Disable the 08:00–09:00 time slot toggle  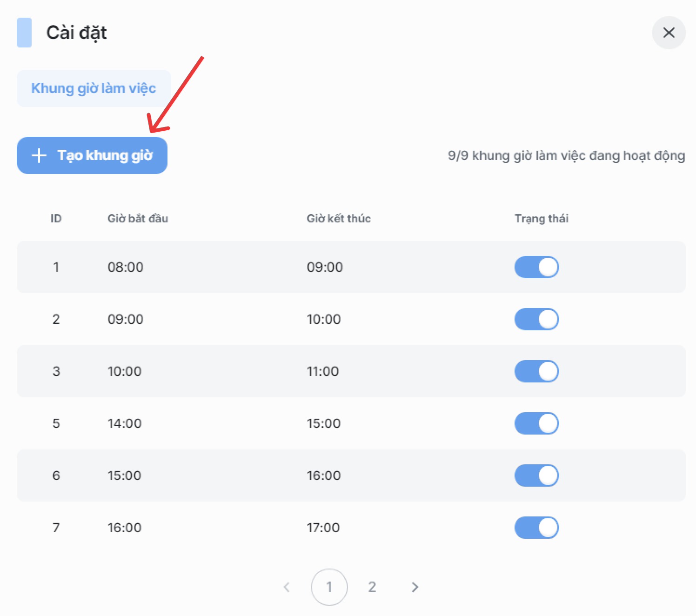pyautogui.click(x=536, y=267)
